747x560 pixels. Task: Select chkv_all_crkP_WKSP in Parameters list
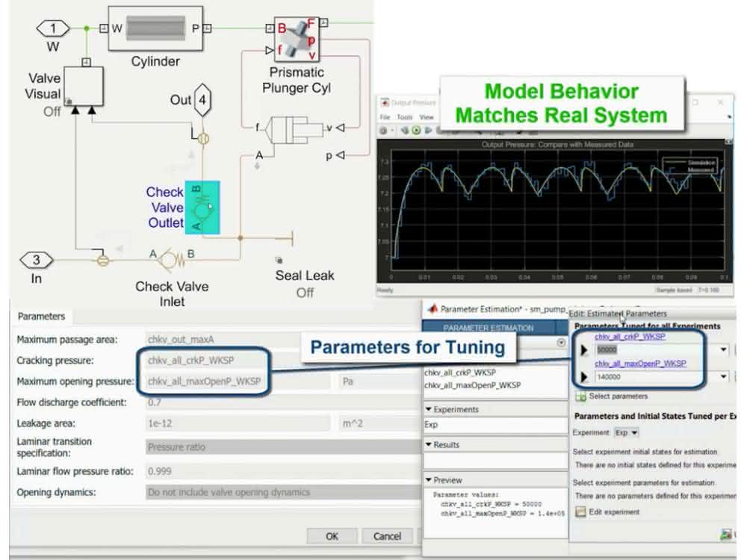[x=460, y=373]
